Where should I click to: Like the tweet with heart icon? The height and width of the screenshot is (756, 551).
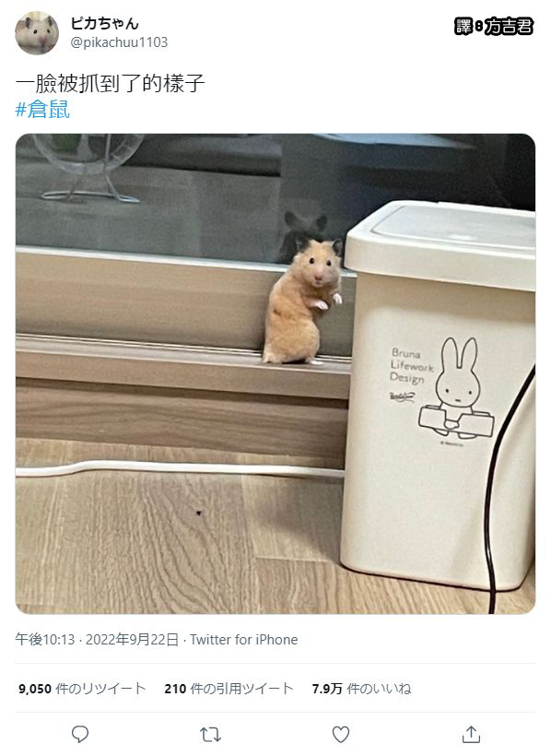pyautogui.click(x=341, y=734)
